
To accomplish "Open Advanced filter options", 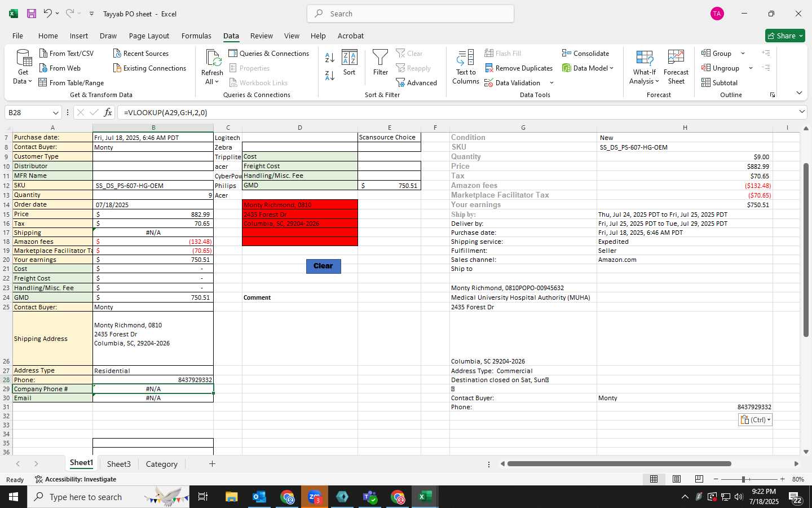I will pos(417,82).
